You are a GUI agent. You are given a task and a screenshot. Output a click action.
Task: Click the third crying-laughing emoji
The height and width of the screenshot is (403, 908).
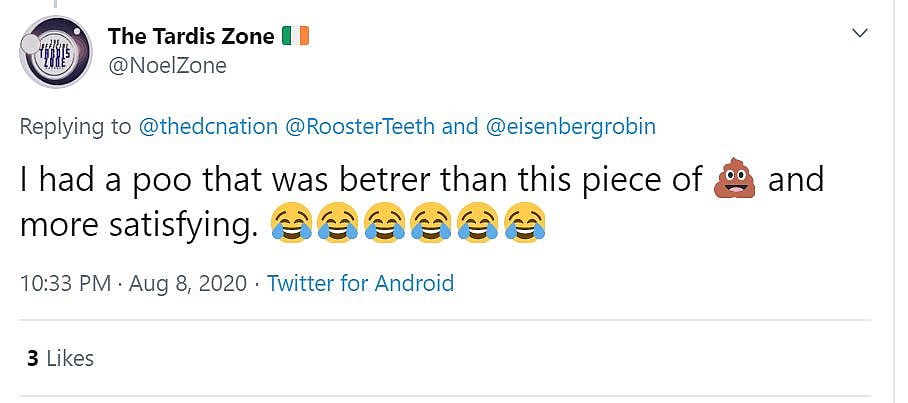pyautogui.click(x=385, y=224)
